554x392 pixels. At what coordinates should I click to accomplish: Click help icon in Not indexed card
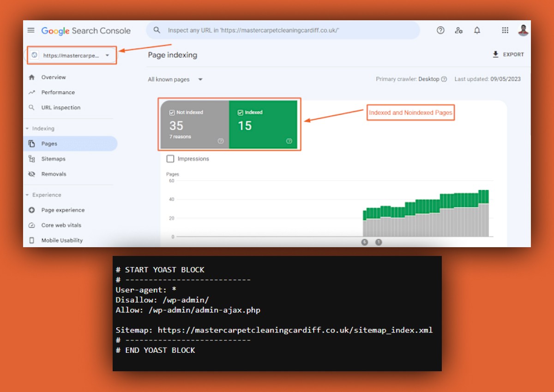(x=220, y=141)
